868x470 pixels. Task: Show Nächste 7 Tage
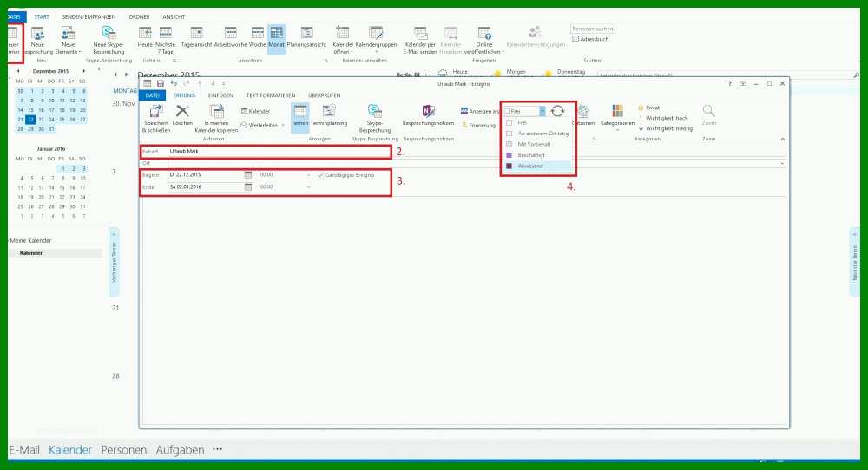(x=165, y=41)
